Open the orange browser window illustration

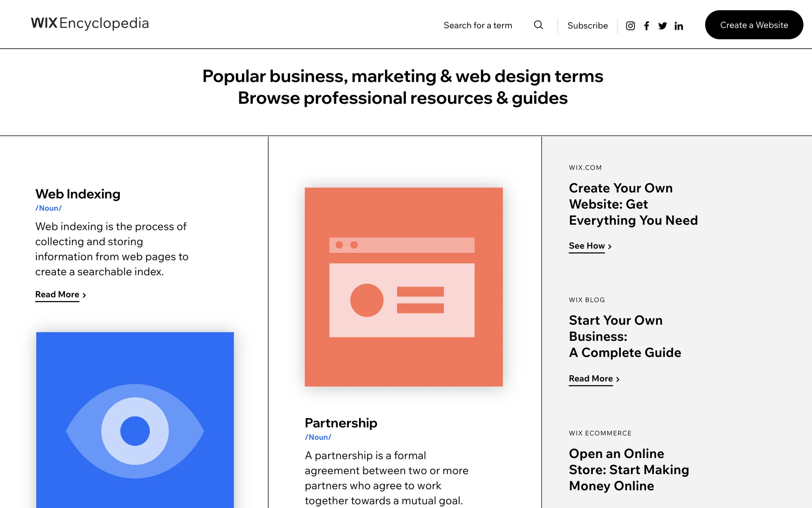tap(403, 287)
